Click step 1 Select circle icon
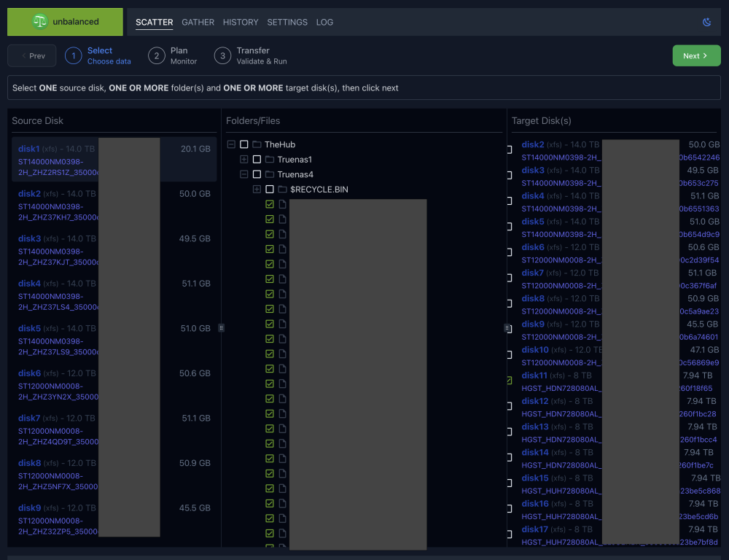Image resolution: width=729 pixels, height=560 pixels. pyautogui.click(x=74, y=56)
